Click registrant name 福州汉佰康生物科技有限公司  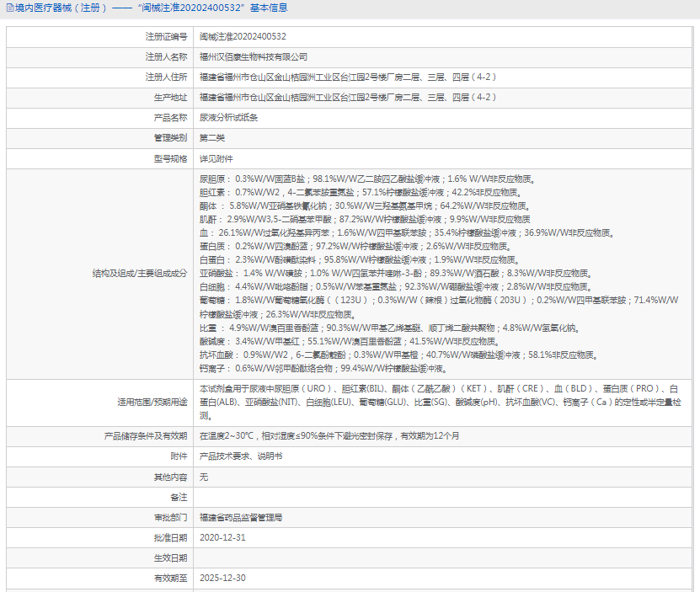coord(253,56)
